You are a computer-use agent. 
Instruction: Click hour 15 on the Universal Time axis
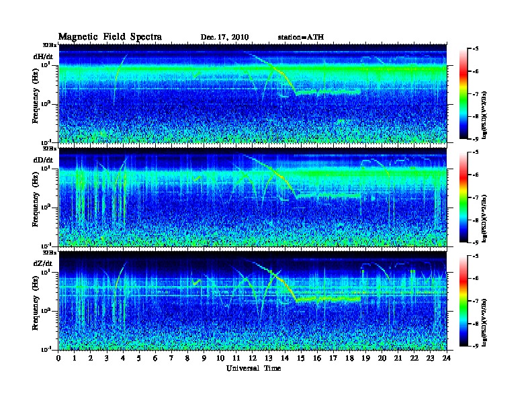click(301, 358)
